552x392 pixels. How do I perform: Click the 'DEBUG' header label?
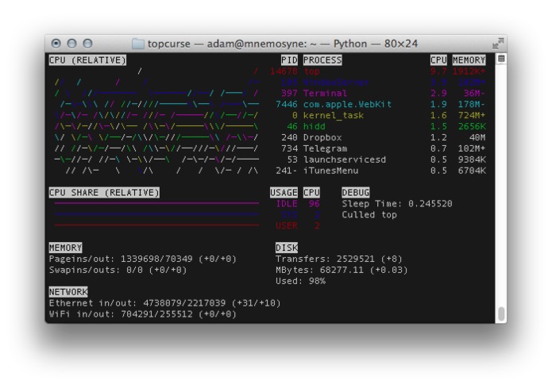[356, 193]
